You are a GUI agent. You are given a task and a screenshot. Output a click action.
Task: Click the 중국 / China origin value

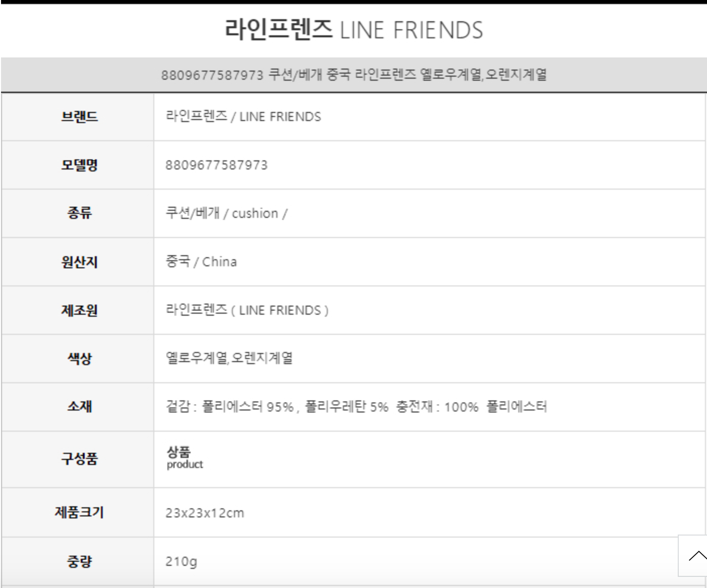201,262
